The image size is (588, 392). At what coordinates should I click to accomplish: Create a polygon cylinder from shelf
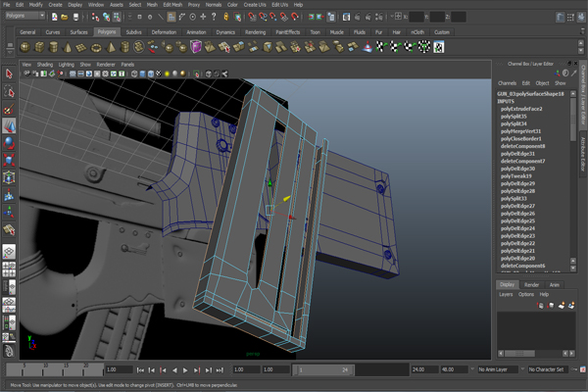54,47
